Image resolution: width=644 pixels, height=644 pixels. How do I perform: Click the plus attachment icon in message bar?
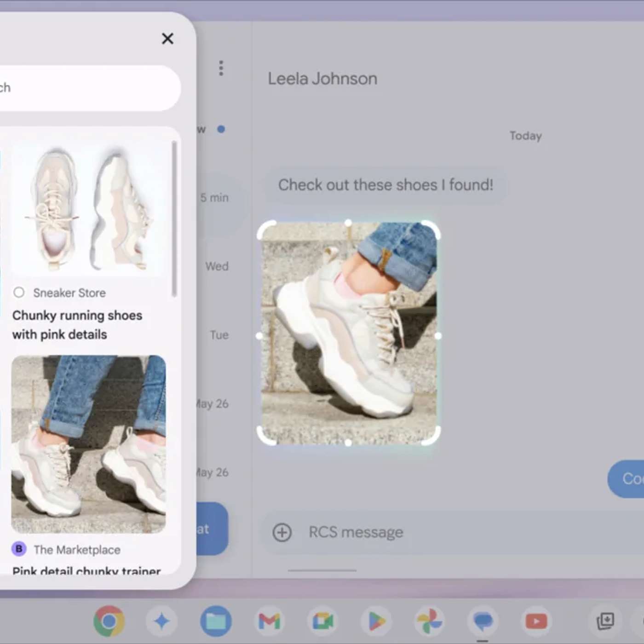click(282, 532)
